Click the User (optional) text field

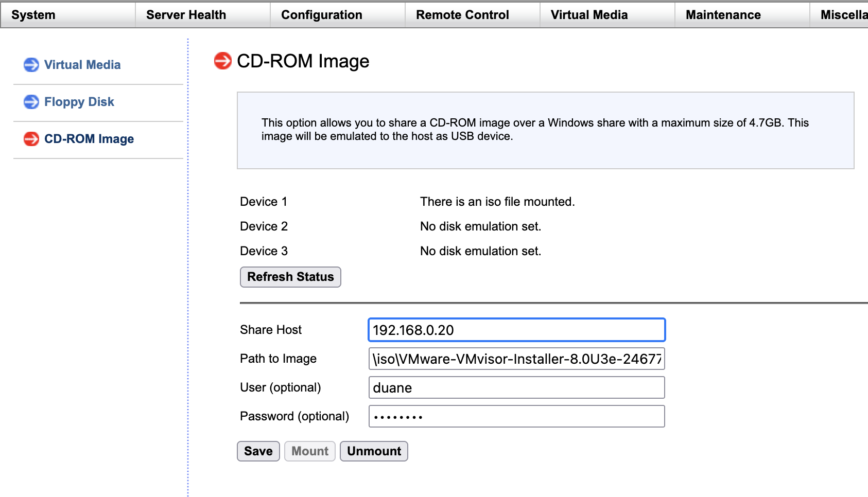516,388
